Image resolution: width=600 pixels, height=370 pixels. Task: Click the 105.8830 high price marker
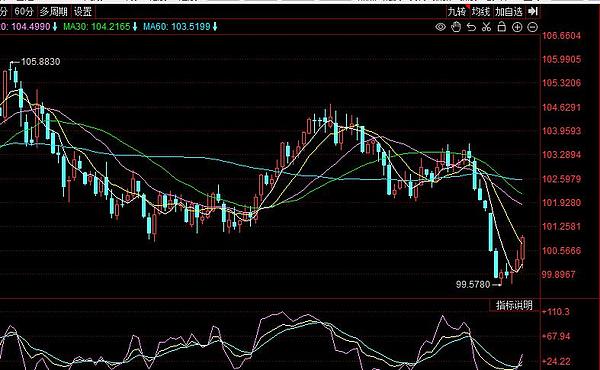pyautogui.click(x=40, y=62)
